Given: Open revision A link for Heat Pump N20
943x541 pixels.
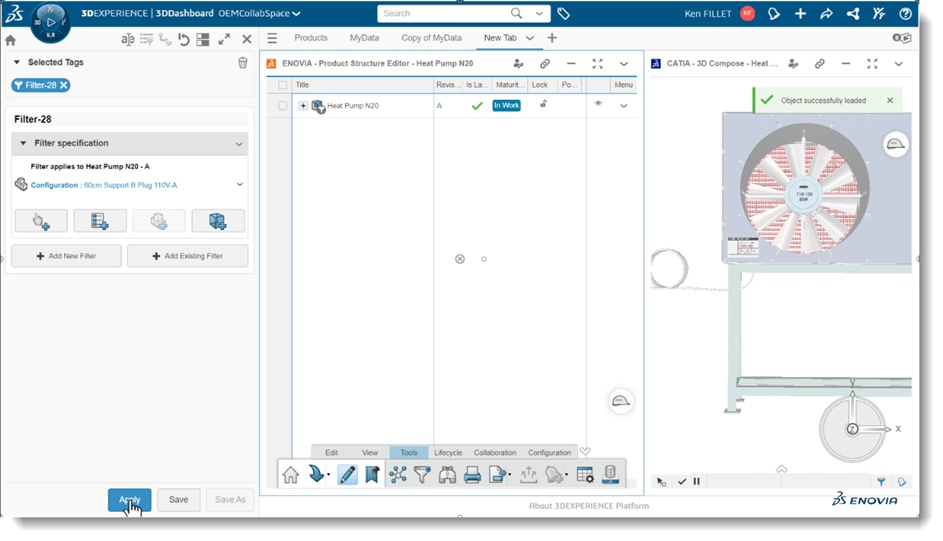Looking at the screenshot, I should 439,106.
